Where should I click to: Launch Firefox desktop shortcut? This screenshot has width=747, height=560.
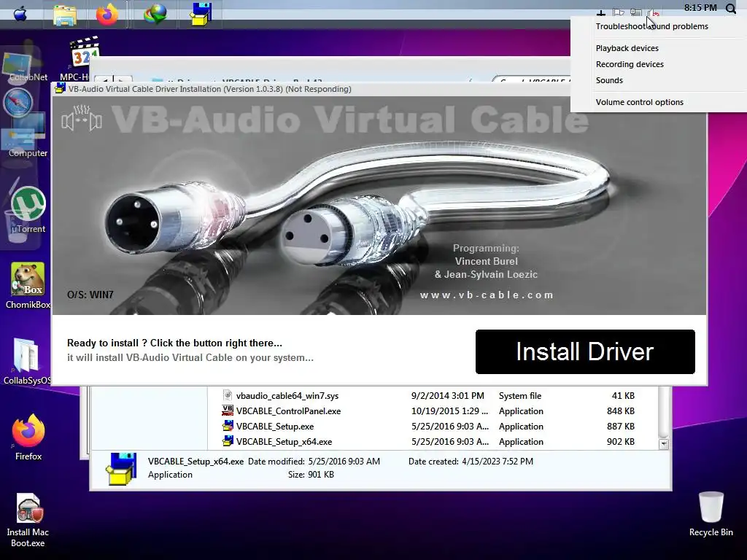28,437
